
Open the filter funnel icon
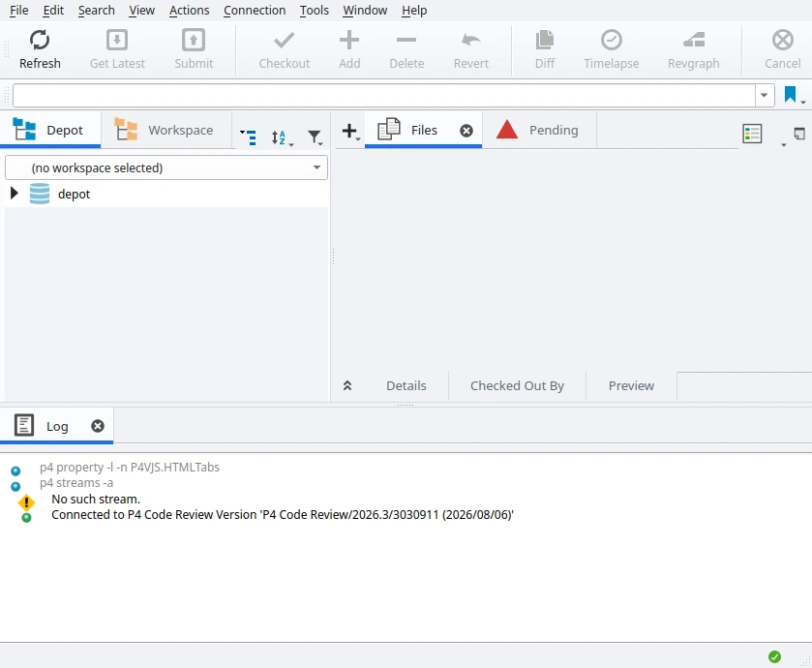(x=315, y=137)
